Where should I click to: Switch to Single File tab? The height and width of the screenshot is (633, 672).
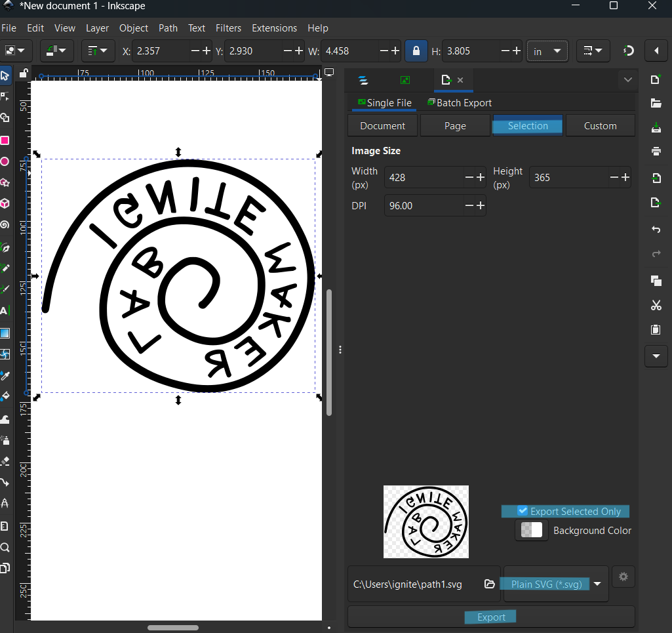point(385,103)
